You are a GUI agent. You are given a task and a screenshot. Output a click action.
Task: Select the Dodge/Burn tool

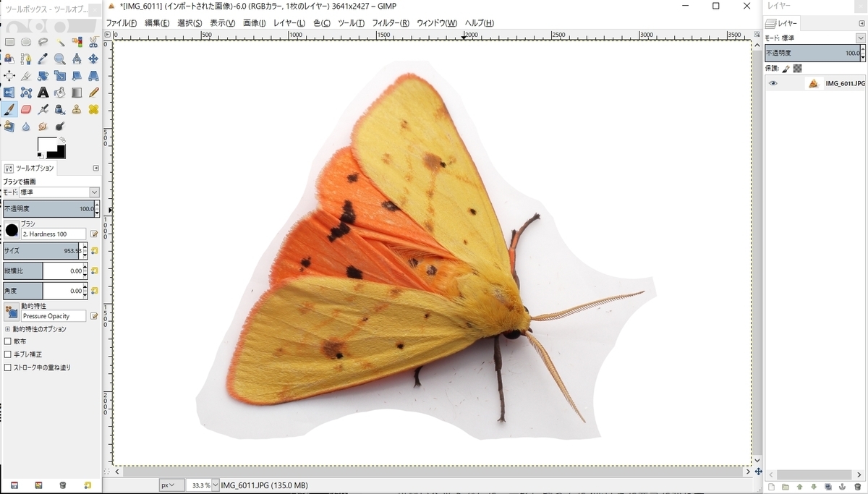60,127
